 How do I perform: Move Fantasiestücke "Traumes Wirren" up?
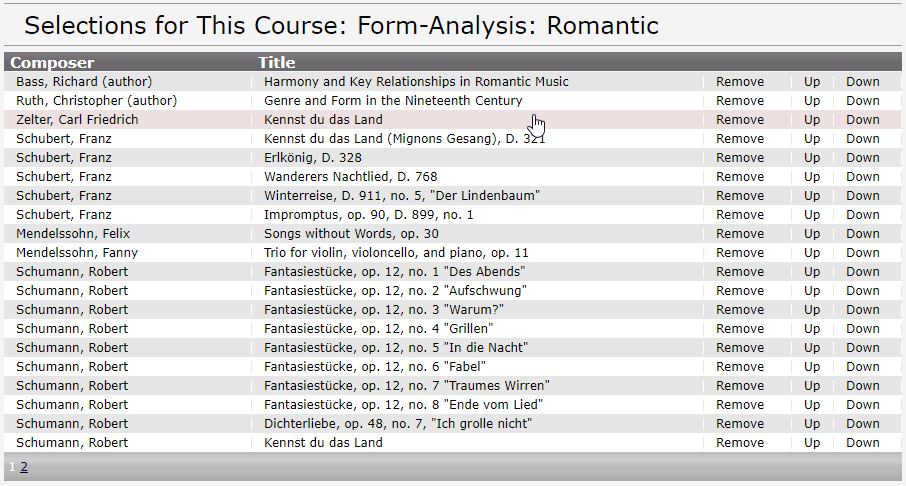click(812, 386)
